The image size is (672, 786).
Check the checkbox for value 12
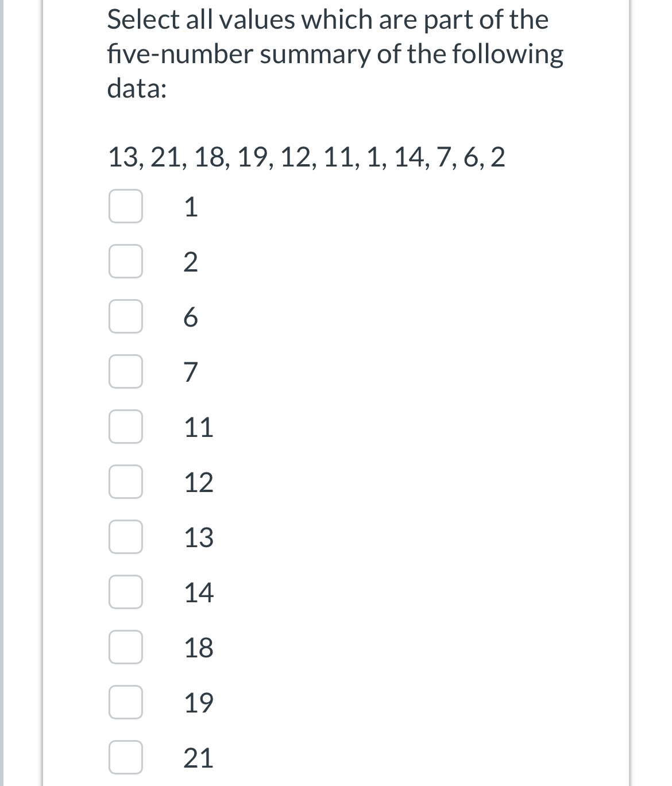[125, 483]
